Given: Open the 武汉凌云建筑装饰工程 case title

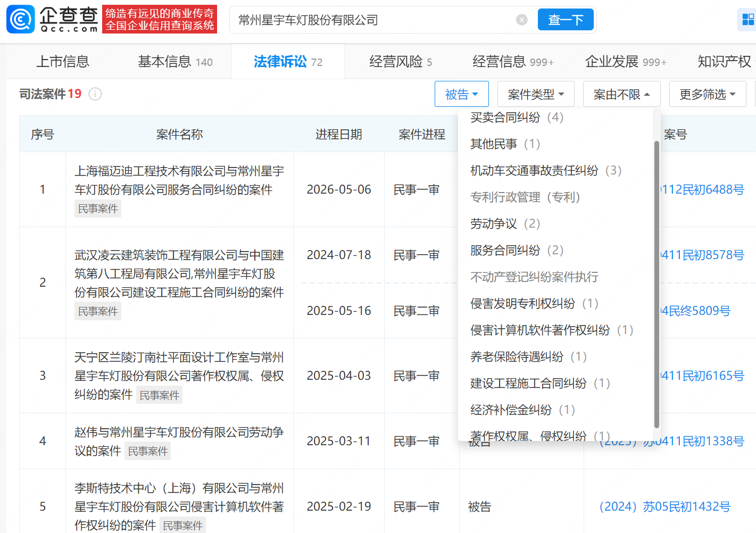Looking at the screenshot, I should click(x=179, y=273).
